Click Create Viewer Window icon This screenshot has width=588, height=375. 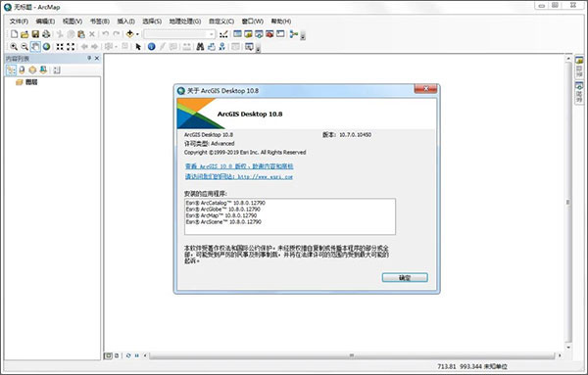pos(249,46)
